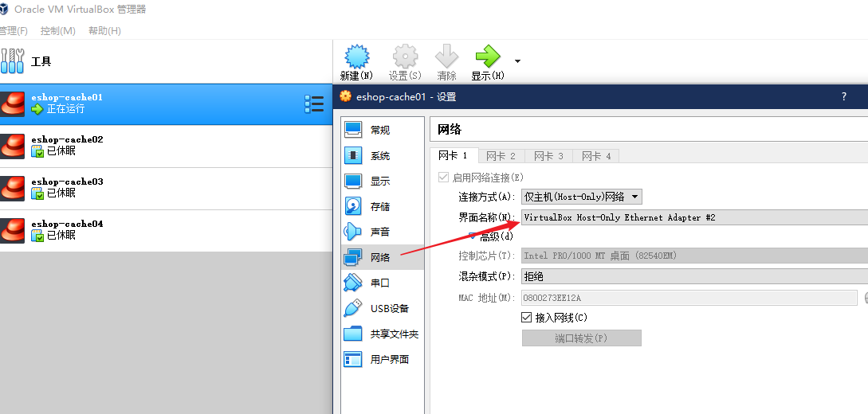Click the ? help button in settings title bar
This screenshot has height=414, width=868.
point(843,96)
